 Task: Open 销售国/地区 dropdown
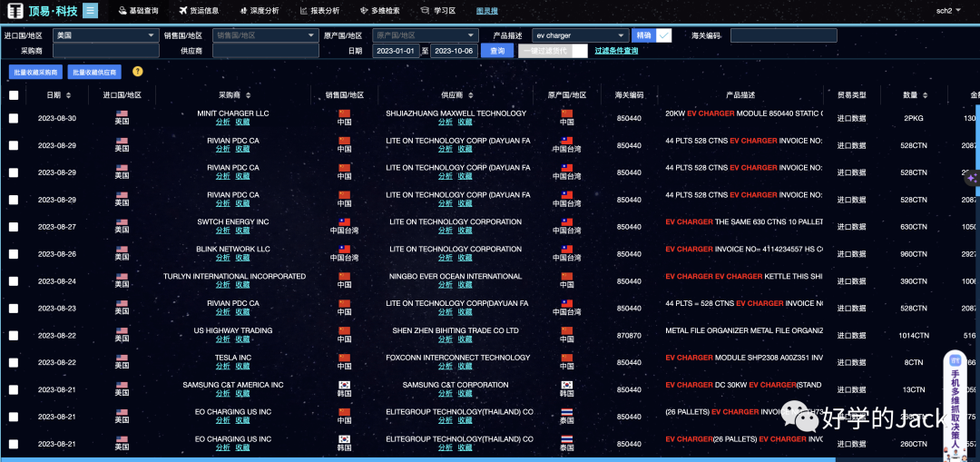click(x=266, y=35)
